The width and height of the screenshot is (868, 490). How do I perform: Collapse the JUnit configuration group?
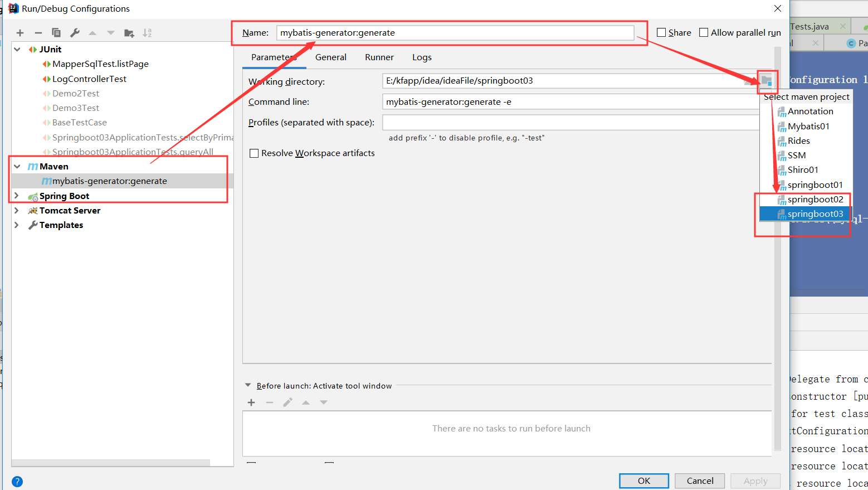16,49
